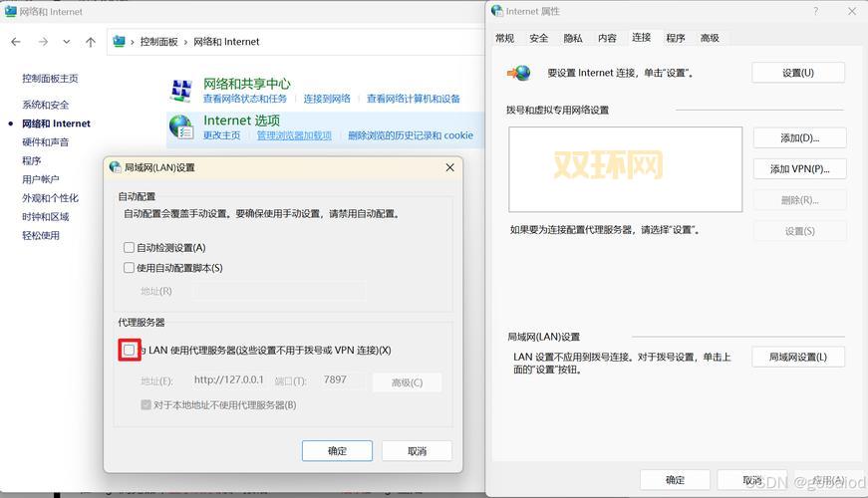This screenshot has width=868, height=498.
Task: Switch to the 程序 tab
Action: pyautogui.click(x=676, y=38)
